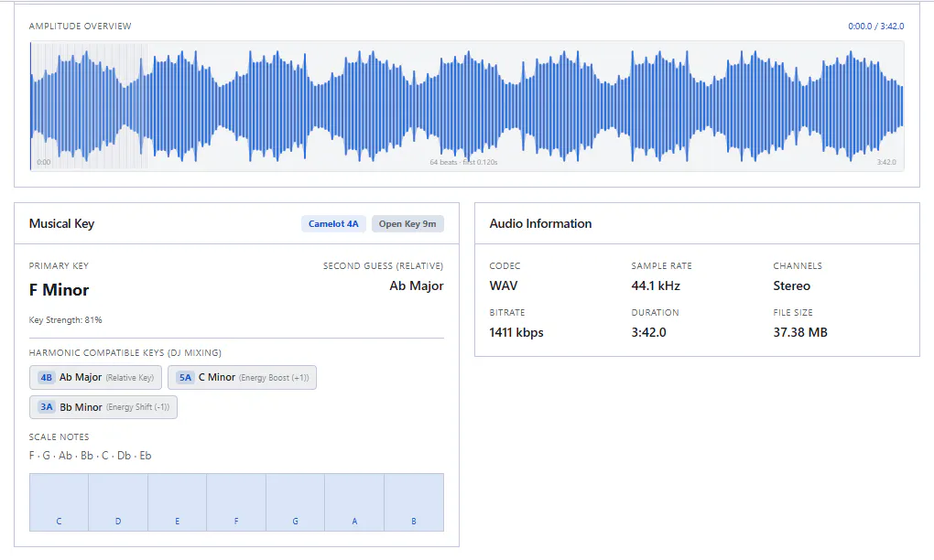The image size is (934, 560).
Task: Click the 64 beats waveform label
Action: point(463,162)
